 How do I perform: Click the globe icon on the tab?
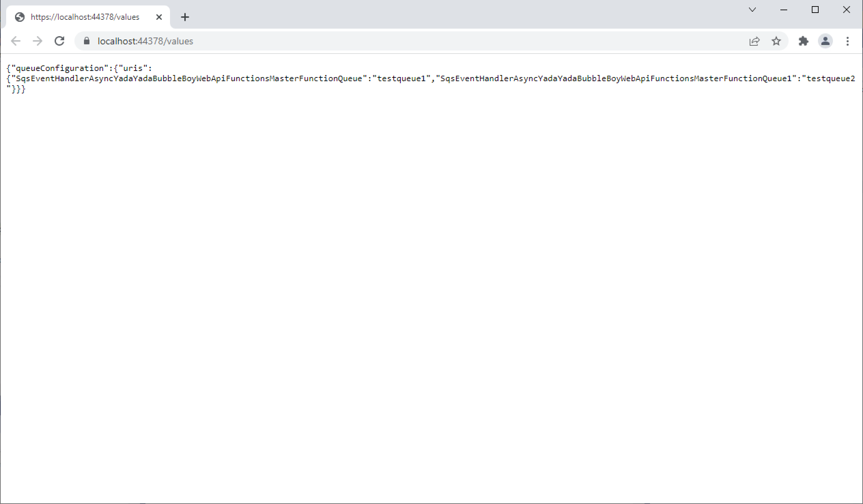point(20,17)
